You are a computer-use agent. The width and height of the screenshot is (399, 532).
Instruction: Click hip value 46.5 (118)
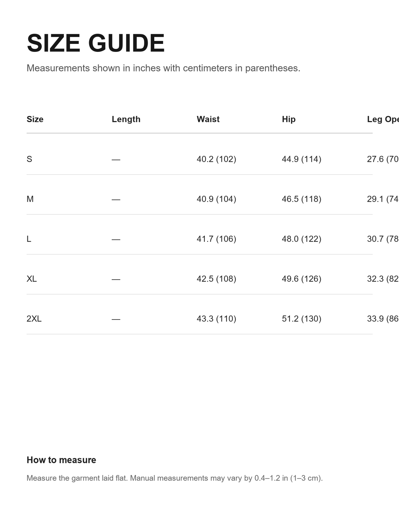(302, 199)
